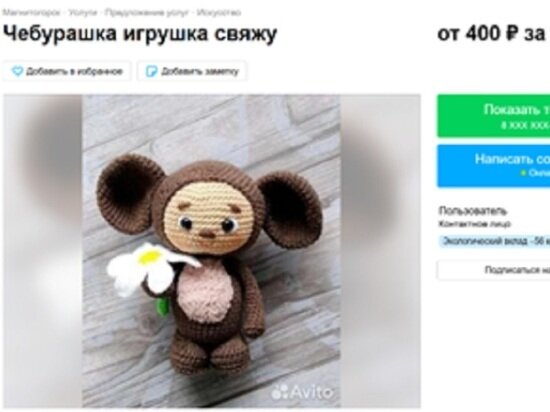Screen dimensions: 550x412
Task: Open chat with blue 'Написать сообщение' button
Action: click(x=494, y=166)
